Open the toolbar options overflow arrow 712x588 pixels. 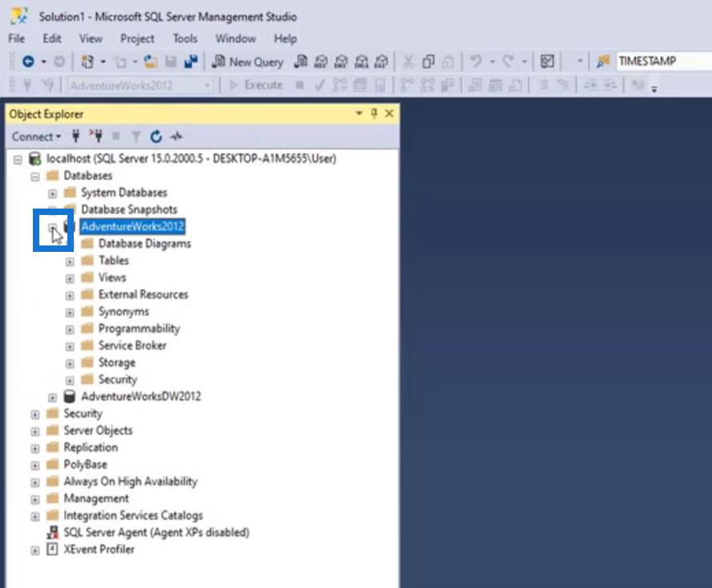coord(654,88)
